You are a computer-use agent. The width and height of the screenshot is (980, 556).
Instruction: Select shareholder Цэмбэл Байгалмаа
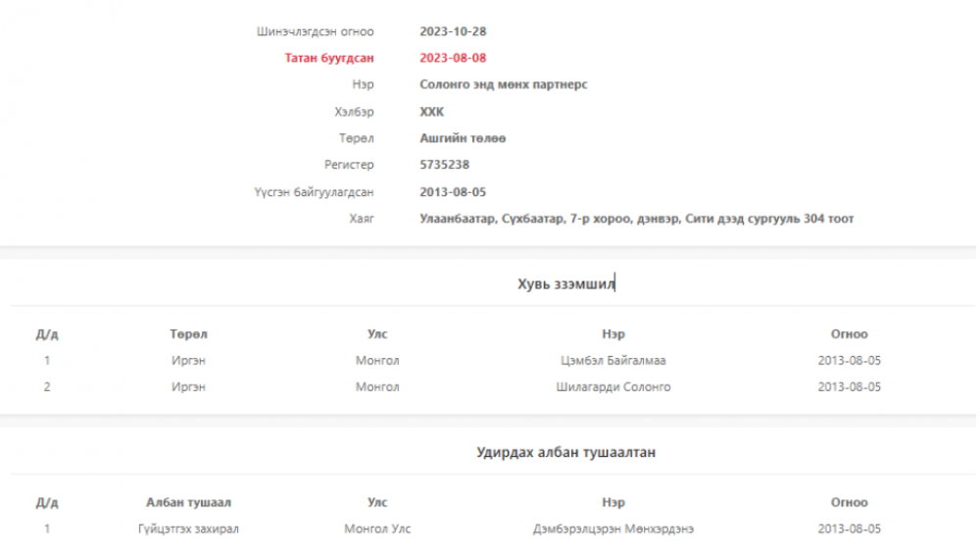(x=613, y=361)
